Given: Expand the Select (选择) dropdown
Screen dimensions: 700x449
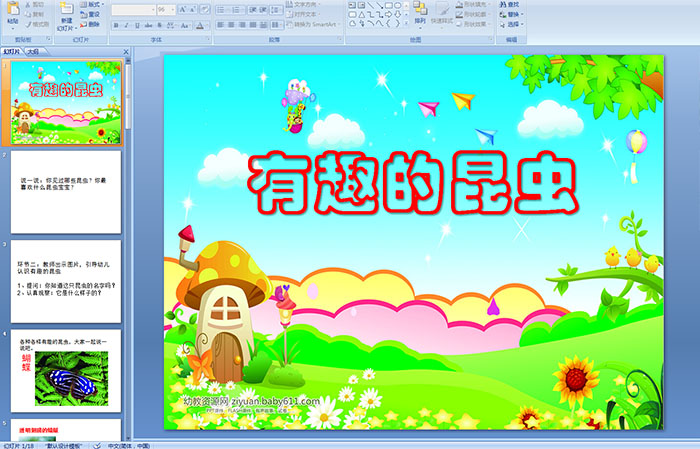Looking at the screenshot, I should (513, 24).
